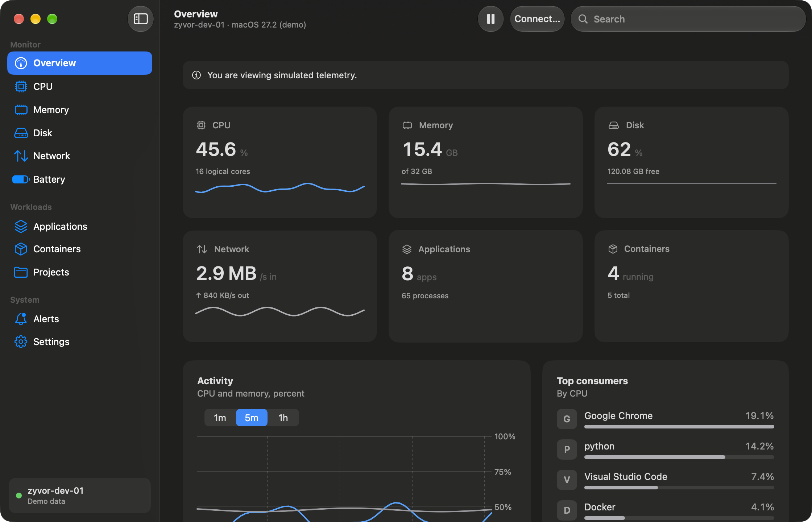This screenshot has height=522, width=812.
Task: Click the python usage bar
Action: [x=679, y=457]
